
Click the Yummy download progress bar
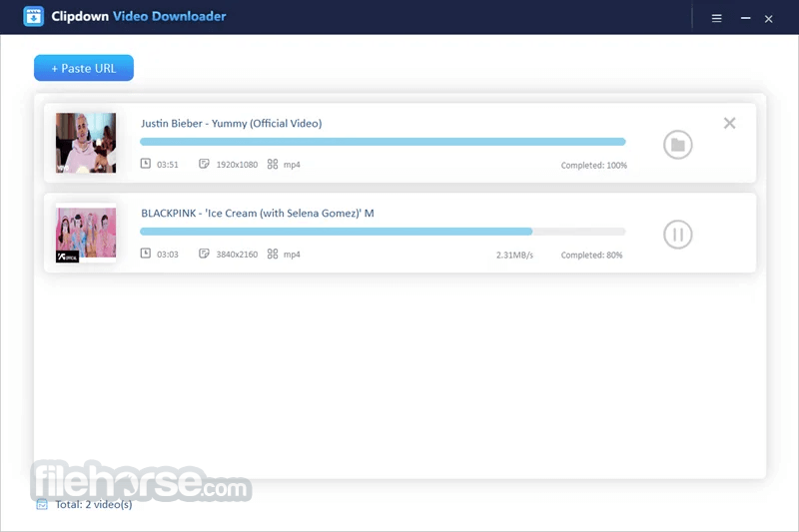tap(383, 142)
